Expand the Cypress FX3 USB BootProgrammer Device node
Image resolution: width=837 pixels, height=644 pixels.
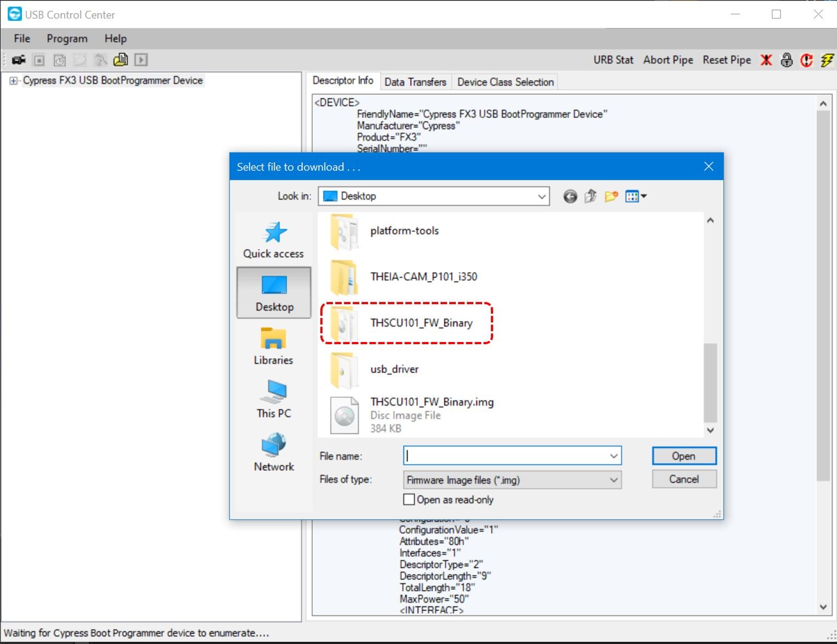(13, 81)
